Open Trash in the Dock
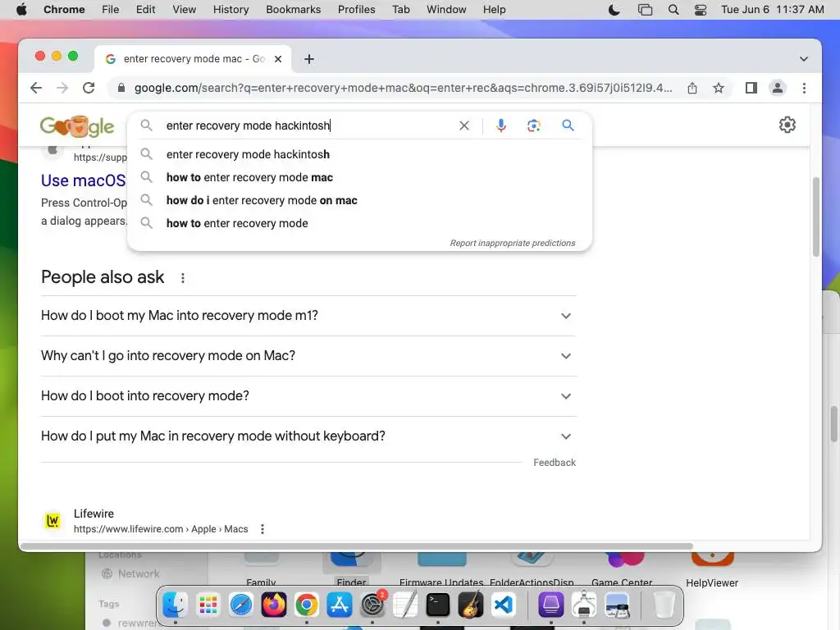This screenshot has width=840, height=630. point(664,605)
